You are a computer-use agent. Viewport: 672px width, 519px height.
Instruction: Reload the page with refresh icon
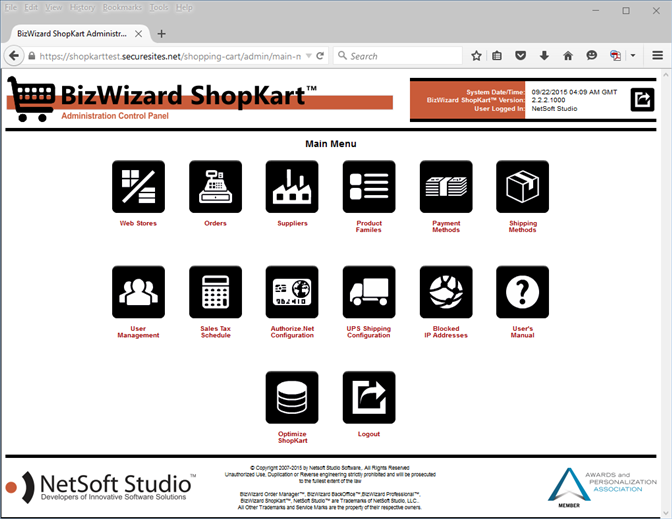pyautogui.click(x=320, y=56)
